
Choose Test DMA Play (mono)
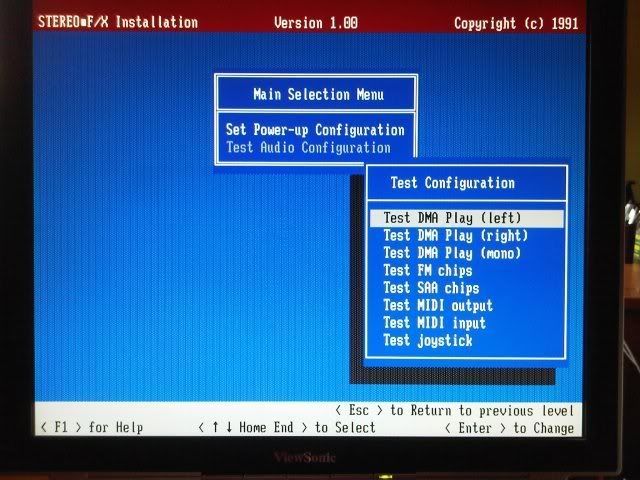point(452,253)
